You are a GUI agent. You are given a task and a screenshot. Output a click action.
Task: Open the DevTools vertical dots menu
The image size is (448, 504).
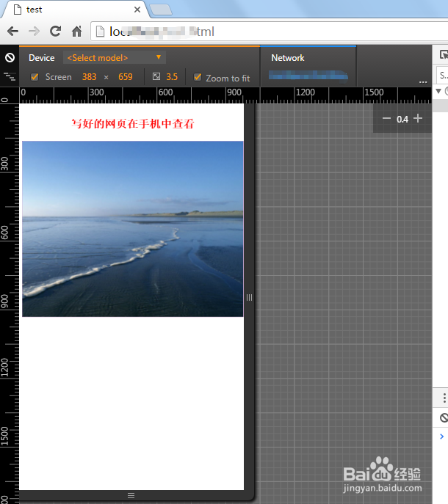pos(444,398)
